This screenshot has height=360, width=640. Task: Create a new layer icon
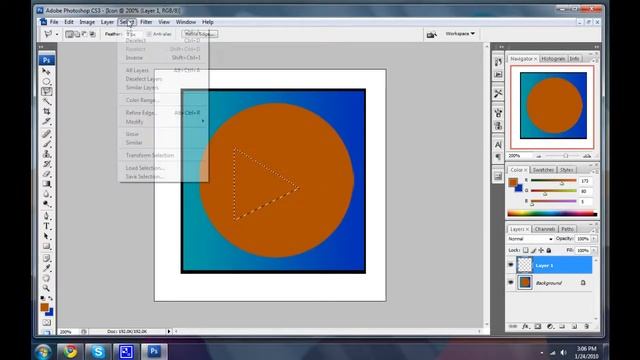(x=574, y=327)
